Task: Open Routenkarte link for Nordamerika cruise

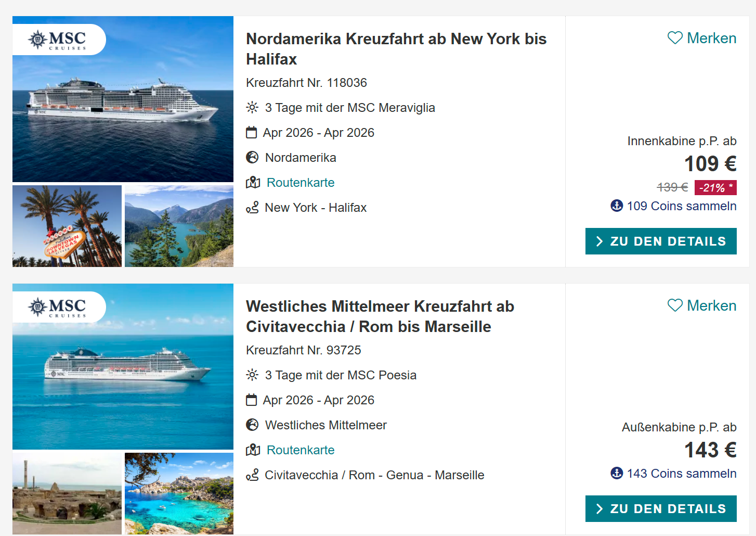Action: (301, 183)
